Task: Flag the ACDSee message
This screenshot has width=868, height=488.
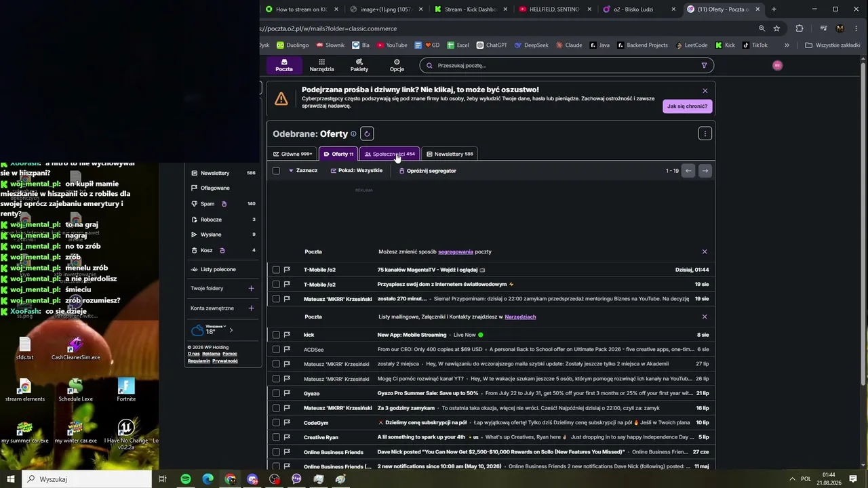Action: (287, 350)
